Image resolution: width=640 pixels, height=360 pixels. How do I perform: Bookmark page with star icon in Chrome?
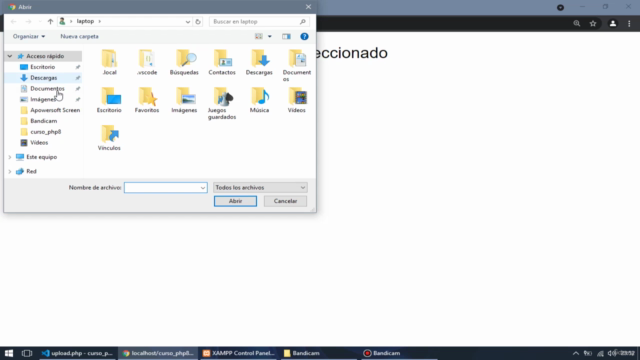pos(593,24)
